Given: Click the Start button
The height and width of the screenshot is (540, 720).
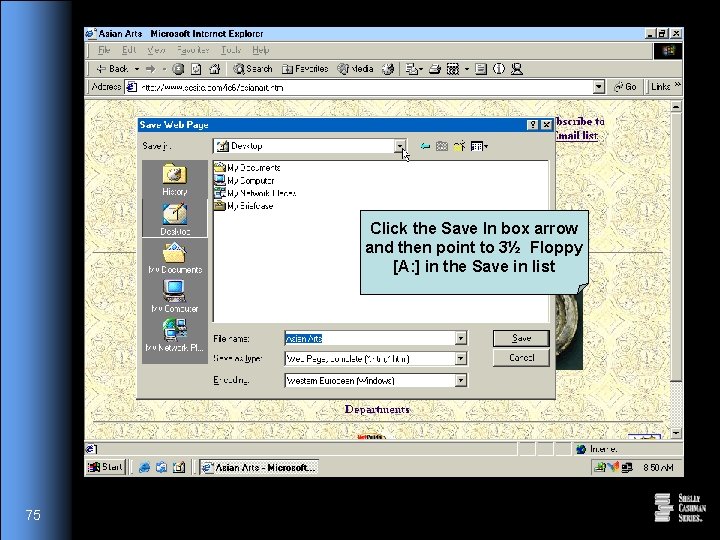Looking at the screenshot, I should click(105, 467).
